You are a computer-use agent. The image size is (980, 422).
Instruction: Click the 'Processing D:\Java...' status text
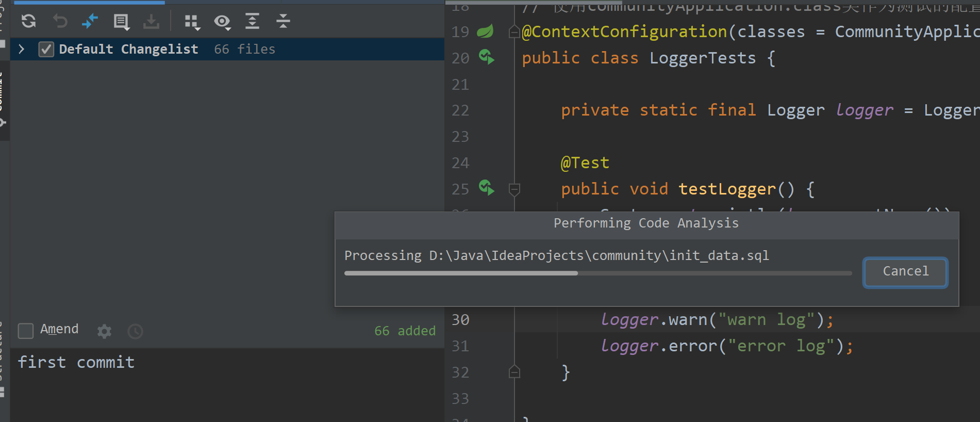557,255
